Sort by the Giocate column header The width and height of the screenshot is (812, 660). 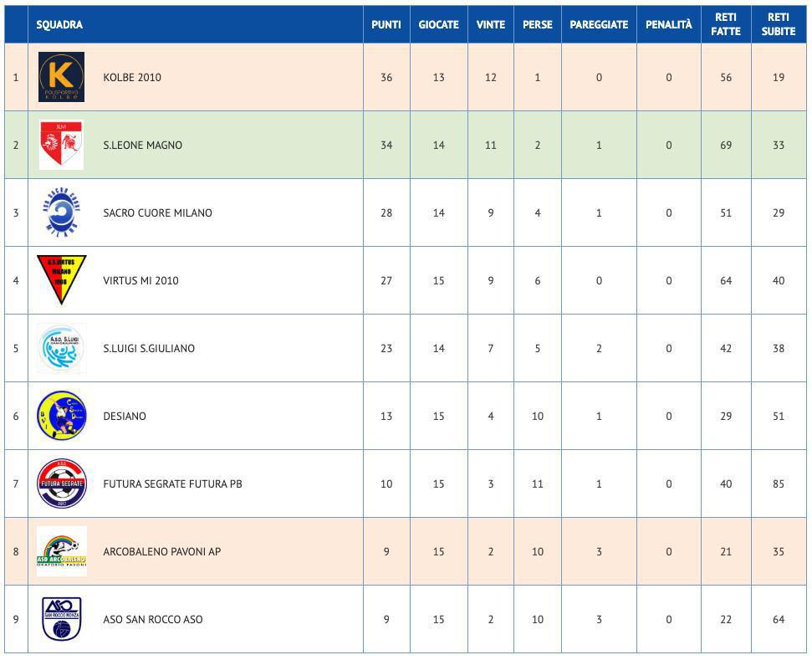438,24
